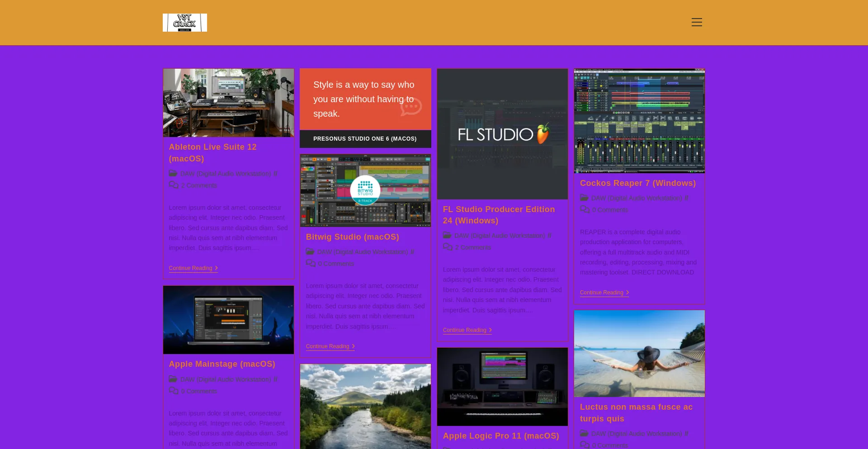The height and width of the screenshot is (449, 868).
Task: Click Continue Reading arrow under Bitwig Studio
Action: point(353,346)
